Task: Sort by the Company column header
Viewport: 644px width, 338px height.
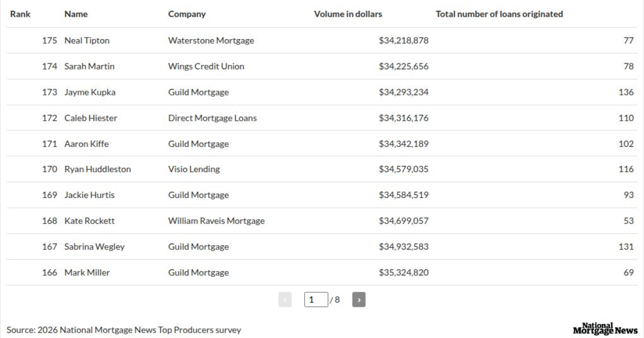Action: [187, 14]
